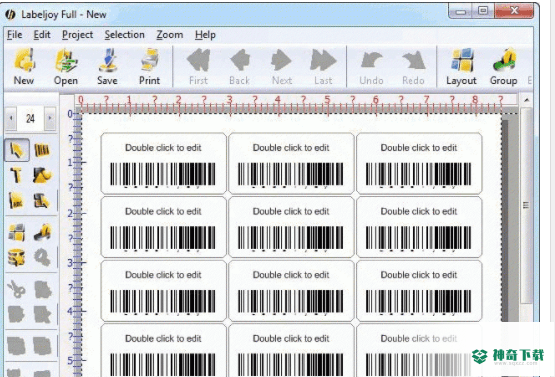Maximize the Labeljoy window
555x377 pixels.
pyautogui.click(x=483, y=11)
